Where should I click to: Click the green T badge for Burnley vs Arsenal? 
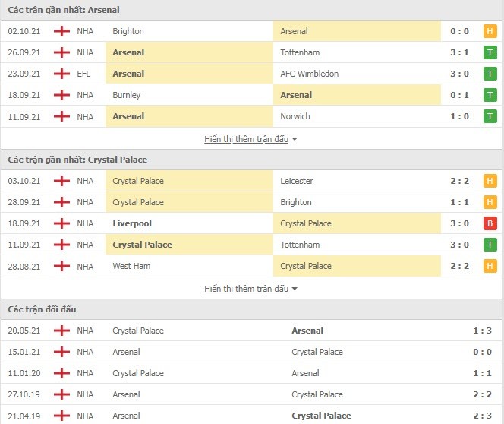point(490,95)
